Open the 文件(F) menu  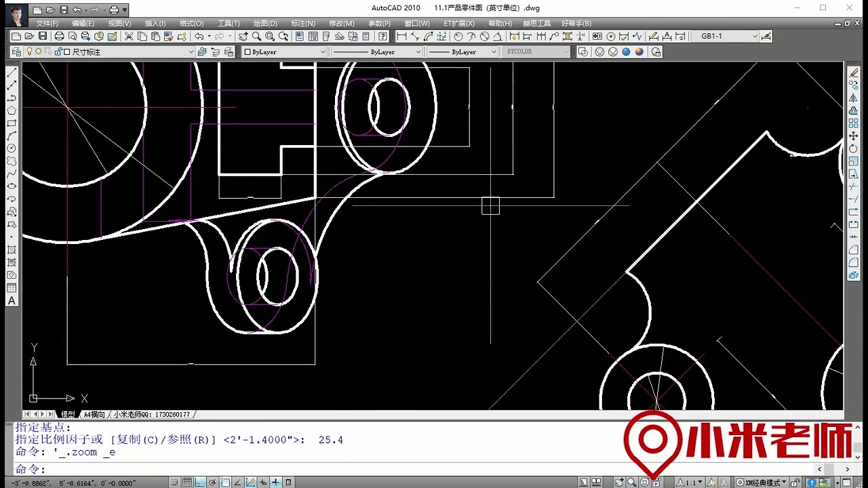pyautogui.click(x=47, y=23)
